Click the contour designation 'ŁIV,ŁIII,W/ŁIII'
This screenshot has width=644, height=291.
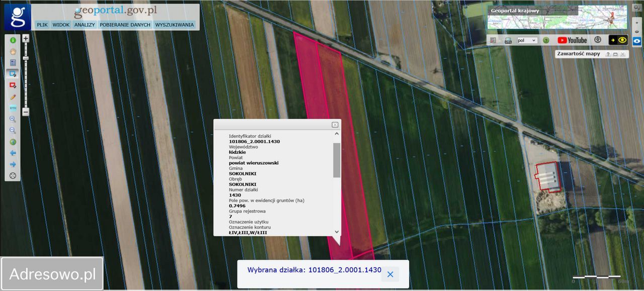click(x=248, y=232)
